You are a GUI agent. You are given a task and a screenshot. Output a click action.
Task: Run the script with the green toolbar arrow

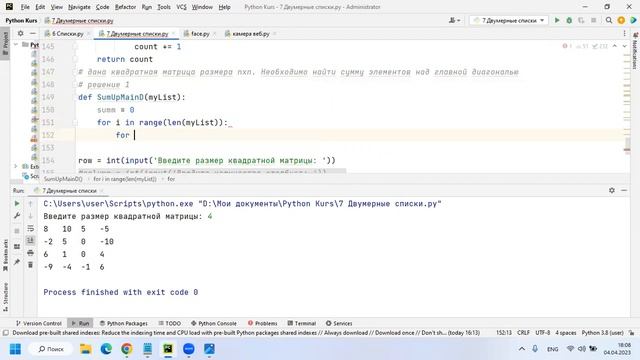(x=557, y=20)
